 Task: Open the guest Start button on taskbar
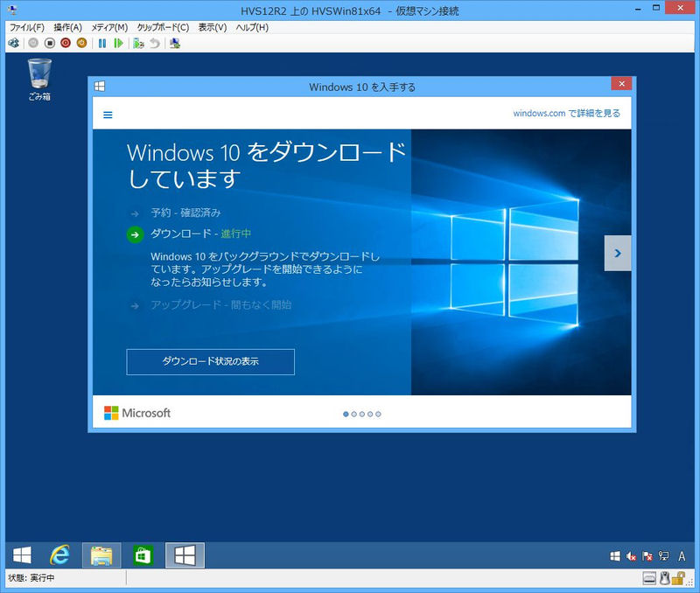(22, 555)
